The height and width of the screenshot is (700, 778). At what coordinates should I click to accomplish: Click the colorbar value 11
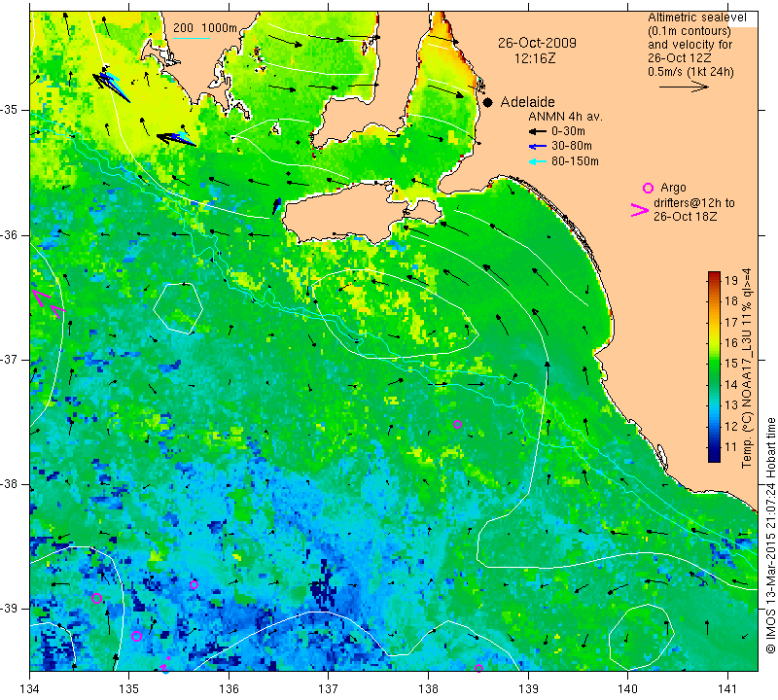[x=731, y=447]
